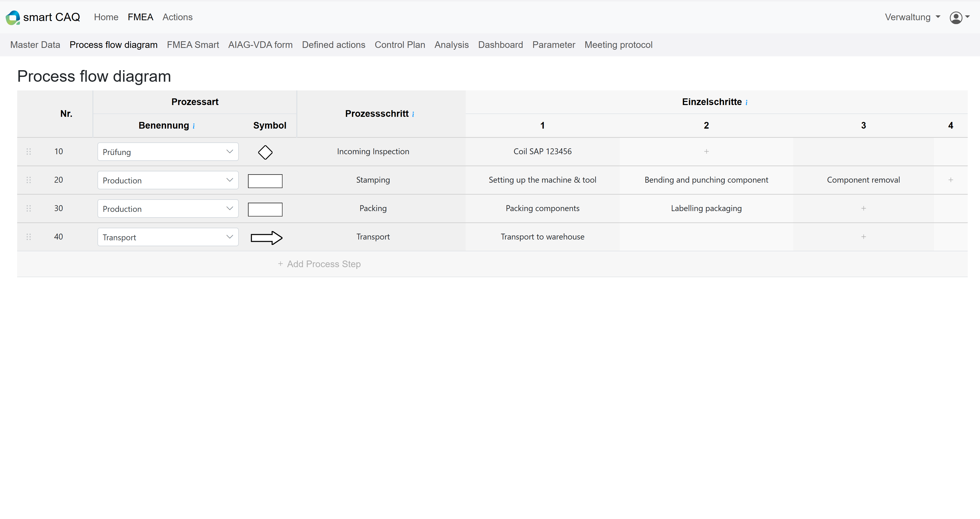Open the Transport process type dropdown
The width and height of the screenshot is (980, 519).
168,237
